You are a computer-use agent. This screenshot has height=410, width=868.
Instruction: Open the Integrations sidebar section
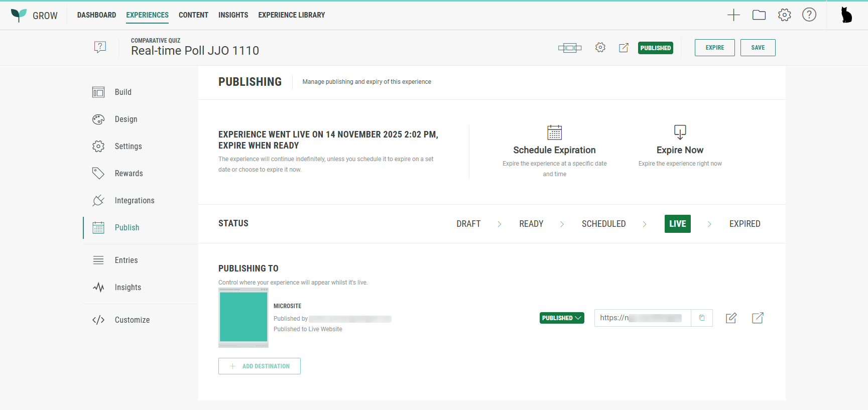tap(134, 201)
